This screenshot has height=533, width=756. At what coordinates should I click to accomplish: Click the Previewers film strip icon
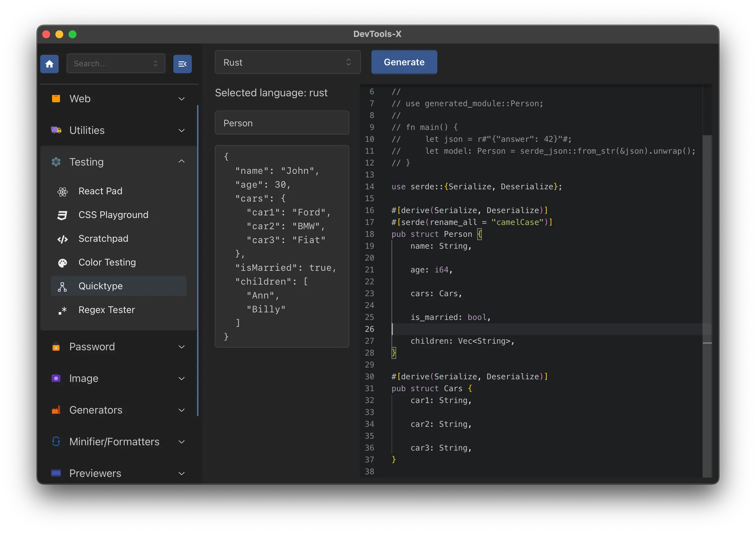pyautogui.click(x=56, y=473)
